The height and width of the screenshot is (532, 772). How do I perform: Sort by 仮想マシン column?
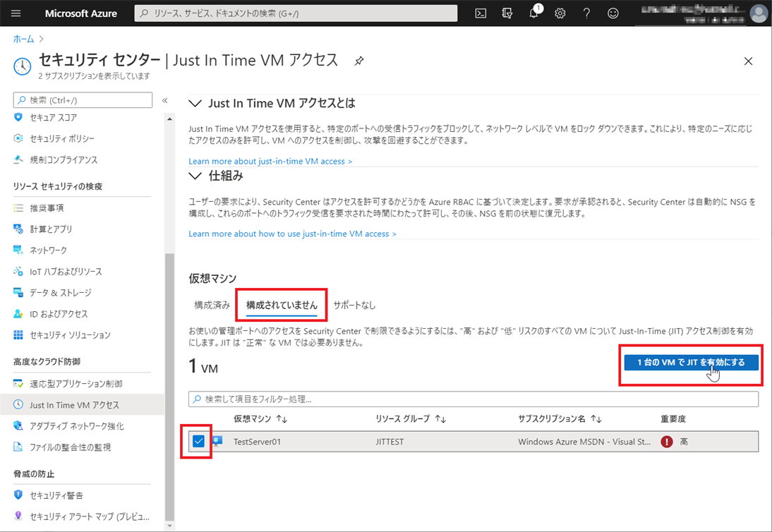(x=260, y=419)
